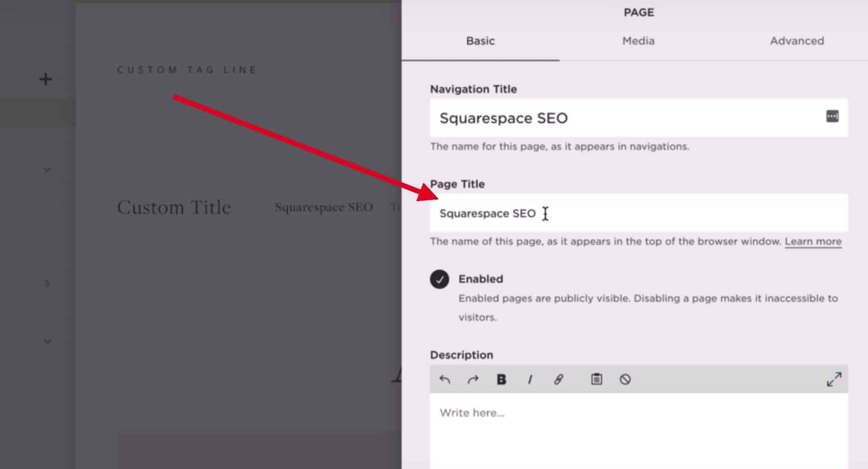The height and width of the screenshot is (469, 868).
Task: Click the redo icon in Description toolbar
Action: [x=473, y=380]
